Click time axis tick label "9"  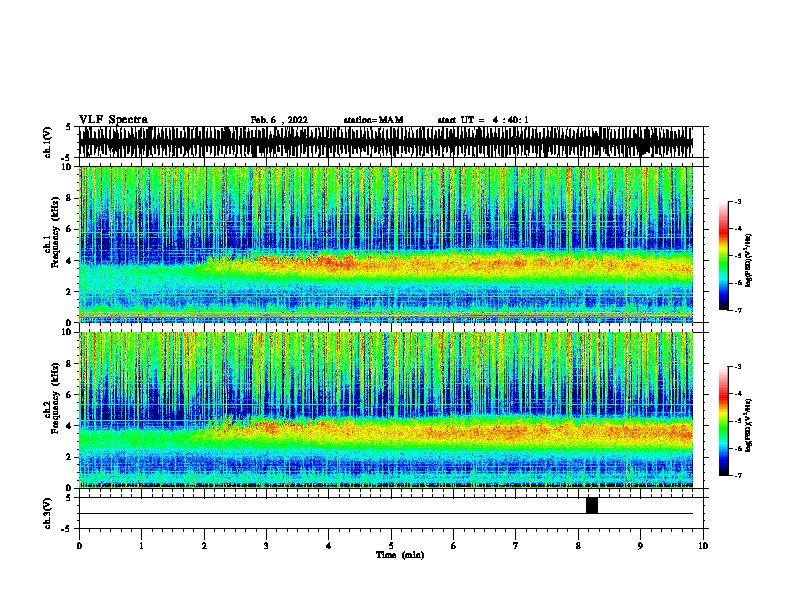[x=640, y=545]
